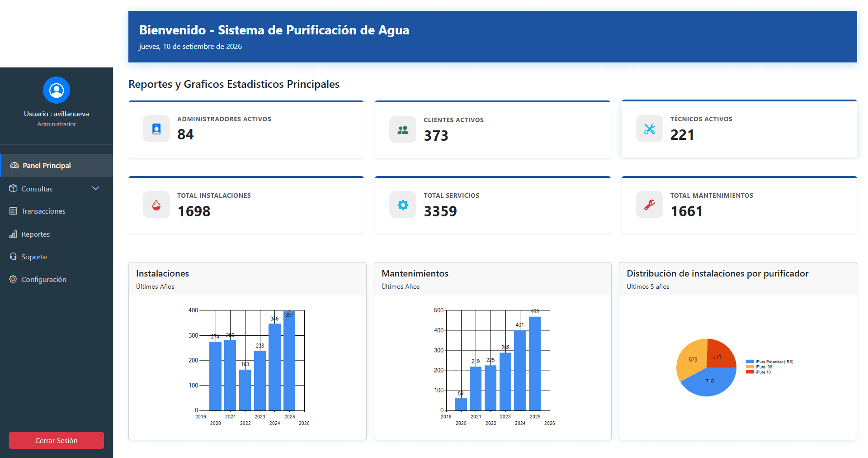Click the Soporte headset icon

click(13, 257)
